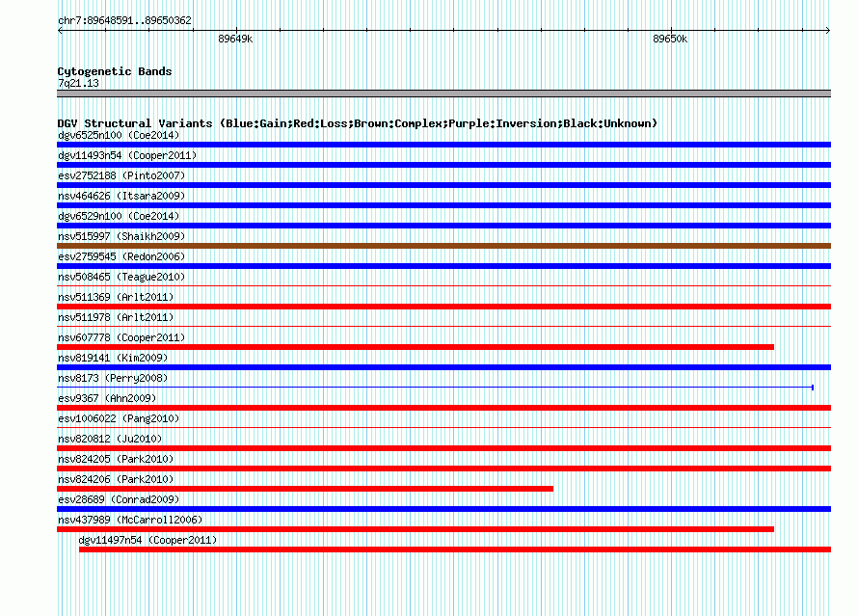Select the short red bar of nsv824206
858x616 pixels.
click(305, 489)
